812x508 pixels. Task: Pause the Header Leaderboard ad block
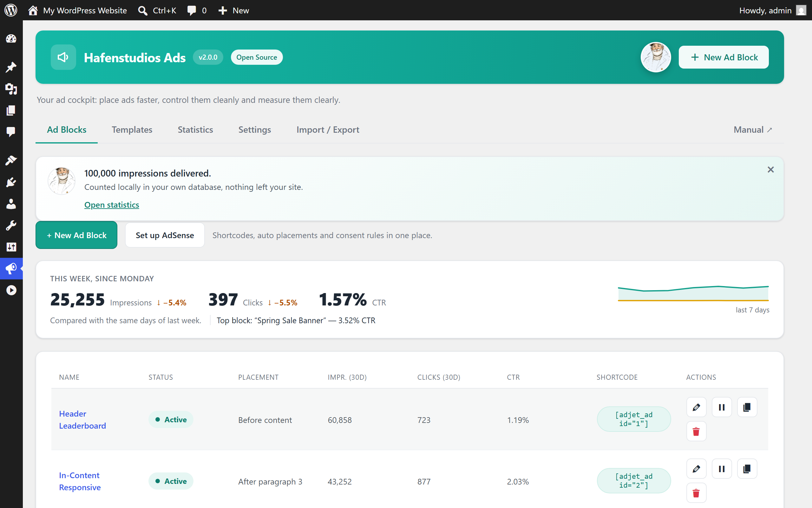coord(721,407)
